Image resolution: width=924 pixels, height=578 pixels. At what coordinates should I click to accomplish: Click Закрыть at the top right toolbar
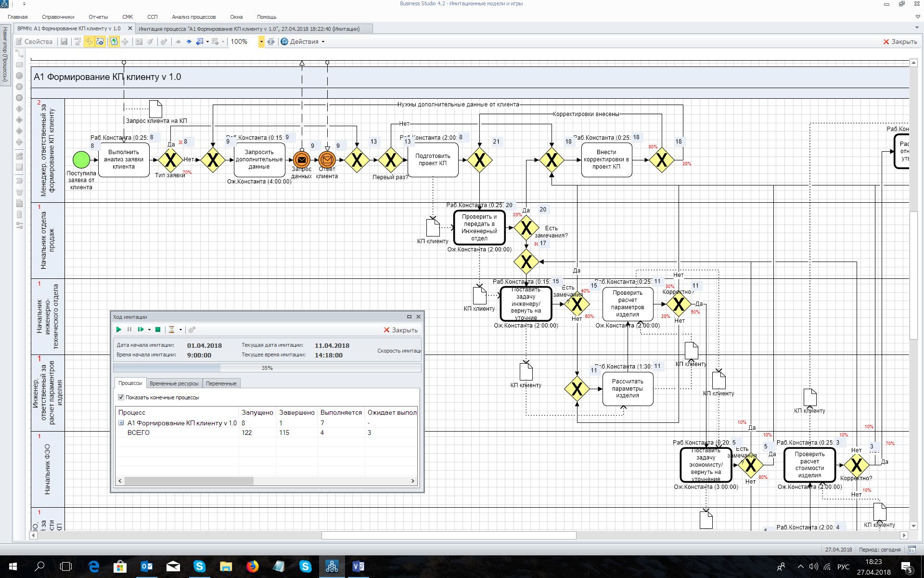(899, 42)
